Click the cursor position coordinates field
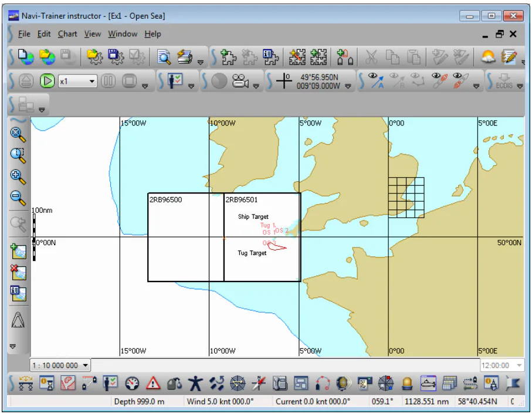The width and height of the screenshot is (532, 414). pyautogui.click(x=318, y=82)
